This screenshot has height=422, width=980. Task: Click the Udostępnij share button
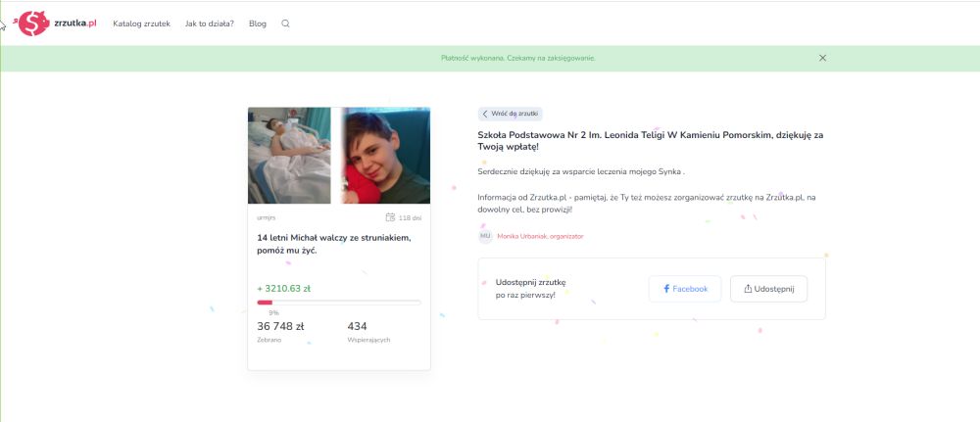(x=768, y=289)
